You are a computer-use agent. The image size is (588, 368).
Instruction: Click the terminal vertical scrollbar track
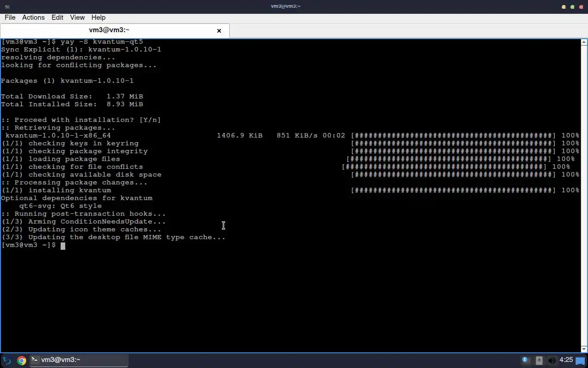pos(584,195)
